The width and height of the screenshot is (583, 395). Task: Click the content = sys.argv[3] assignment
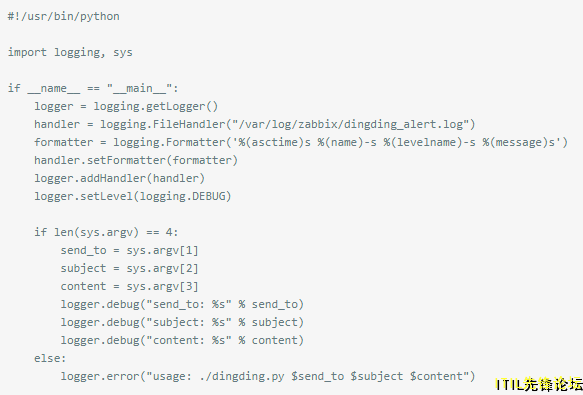pyautogui.click(x=129, y=286)
